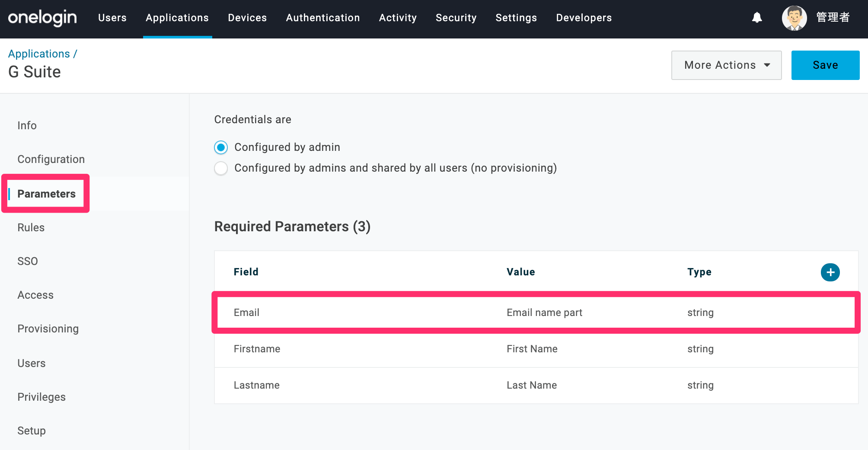868x450 pixels.
Task: Open the Security top menu
Action: point(456,18)
